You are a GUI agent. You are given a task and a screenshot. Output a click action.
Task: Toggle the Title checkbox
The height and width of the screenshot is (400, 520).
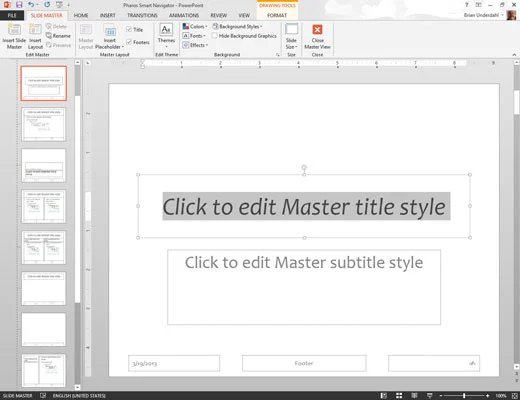tap(129, 29)
